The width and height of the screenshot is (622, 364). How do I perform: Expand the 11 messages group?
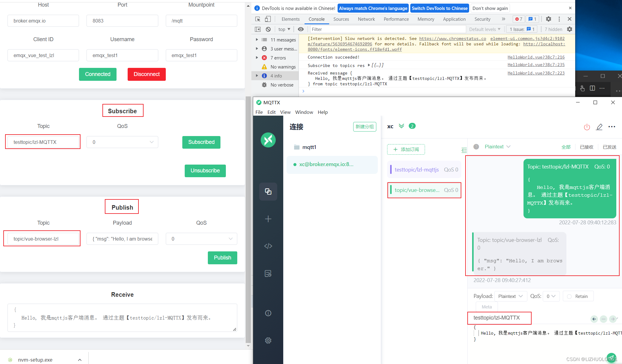[x=257, y=40]
